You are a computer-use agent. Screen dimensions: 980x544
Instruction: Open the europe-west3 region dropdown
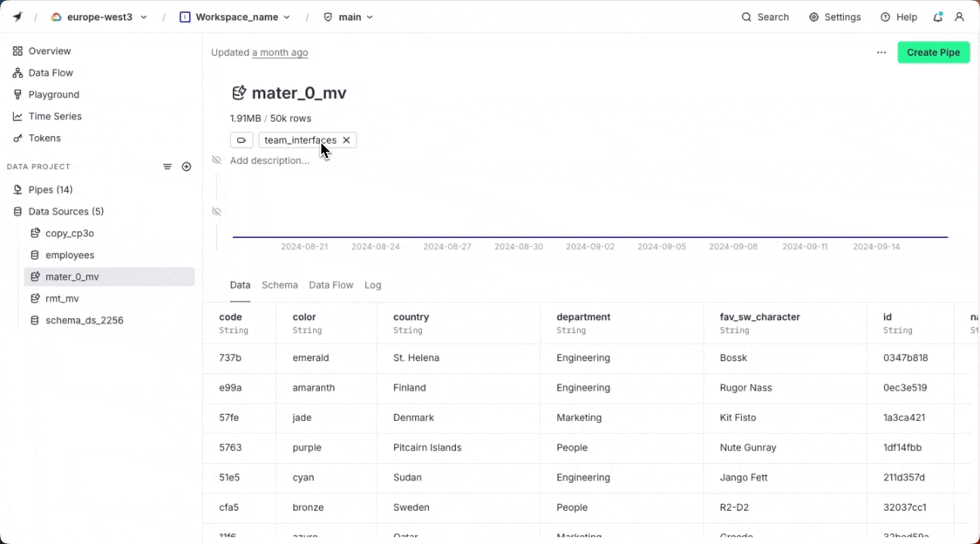tap(99, 17)
